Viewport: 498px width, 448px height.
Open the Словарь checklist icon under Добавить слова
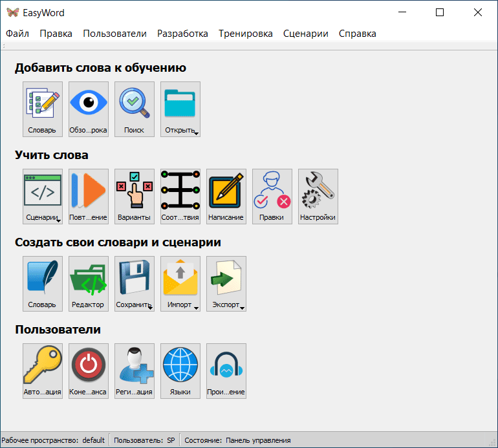(43, 109)
